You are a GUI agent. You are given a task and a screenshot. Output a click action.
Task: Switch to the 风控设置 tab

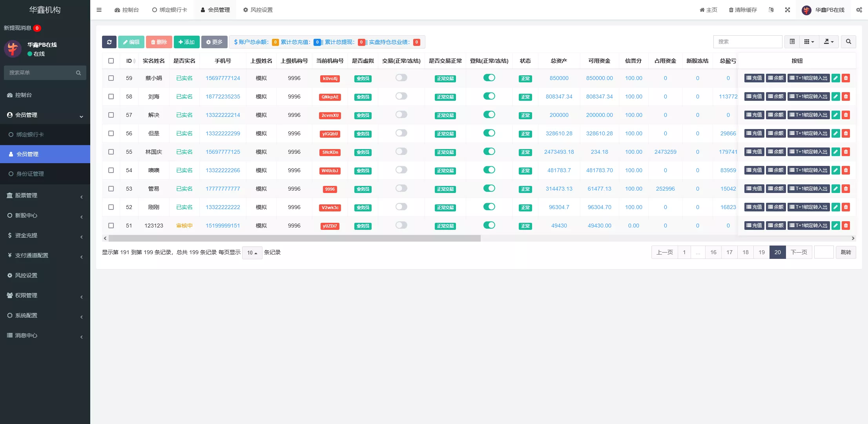coord(258,10)
